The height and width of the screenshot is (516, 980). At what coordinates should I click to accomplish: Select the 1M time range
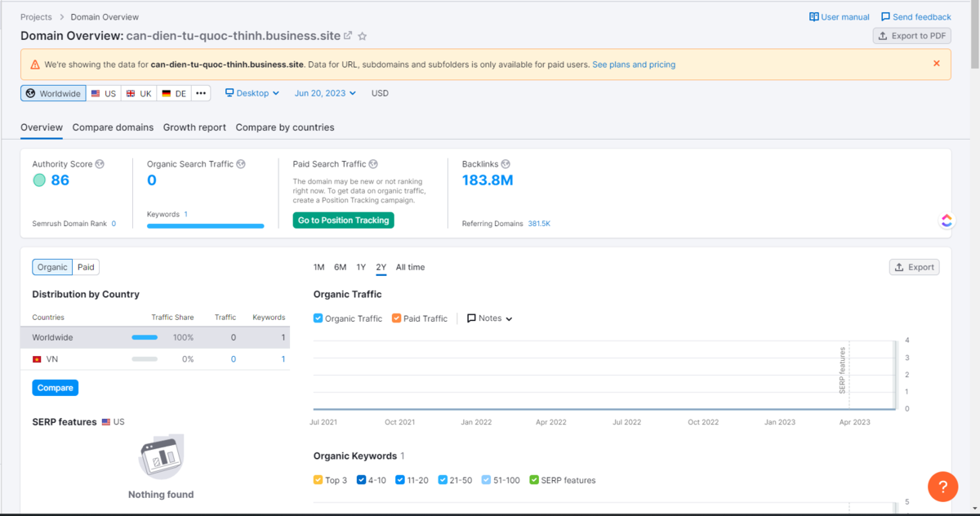click(x=319, y=267)
